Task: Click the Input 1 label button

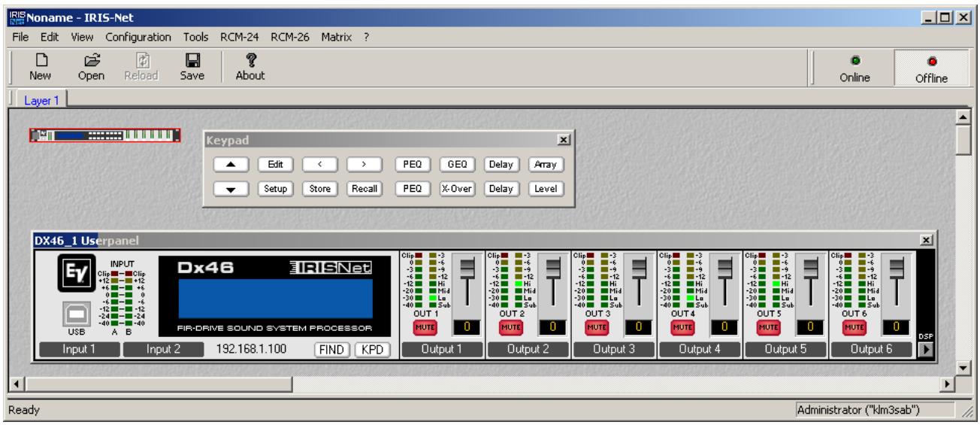Action: point(75,350)
